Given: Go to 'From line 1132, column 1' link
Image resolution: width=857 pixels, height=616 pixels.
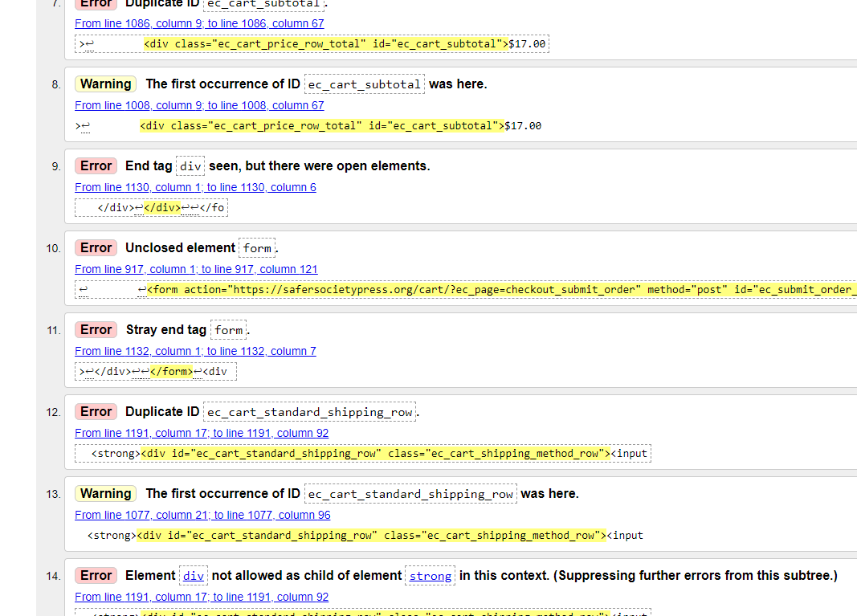Looking at the screenshot, I should click(x=195, y=351).
